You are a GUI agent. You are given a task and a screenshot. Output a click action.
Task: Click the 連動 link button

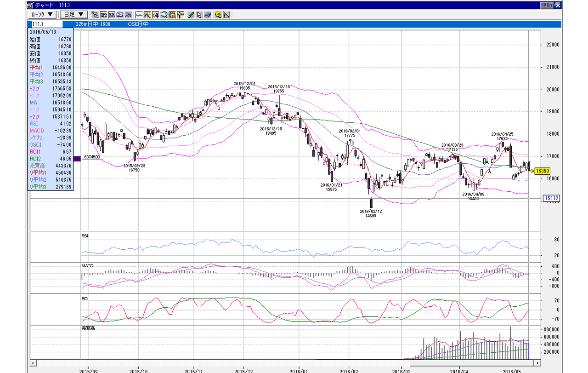pos(546,5)
